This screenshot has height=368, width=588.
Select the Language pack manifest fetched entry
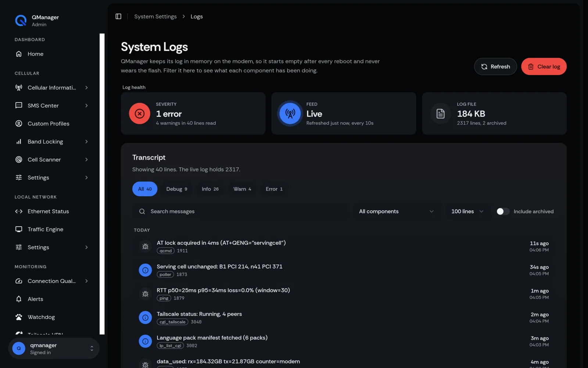[344, 342]
